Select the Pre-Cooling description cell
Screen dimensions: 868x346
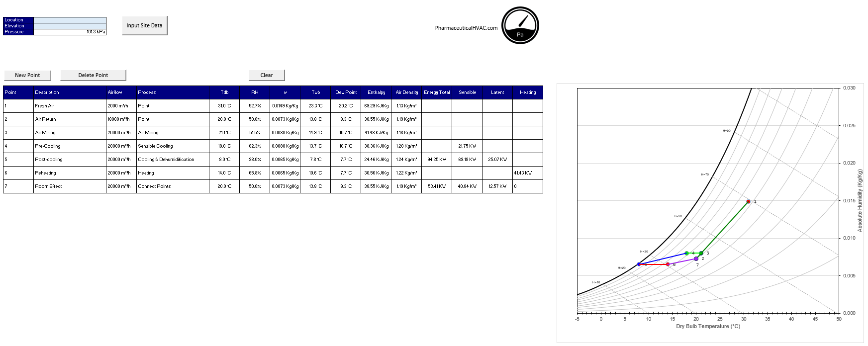click(70, 146)
